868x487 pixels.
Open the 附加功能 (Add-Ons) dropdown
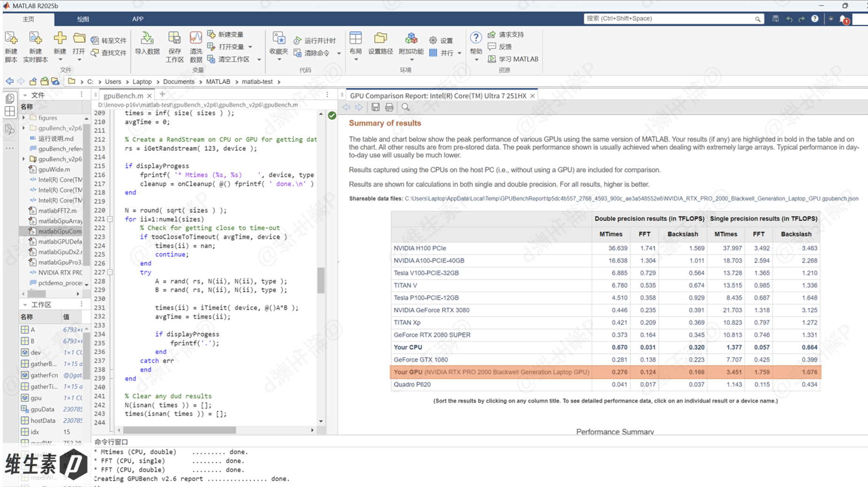[x=411, y=60]
